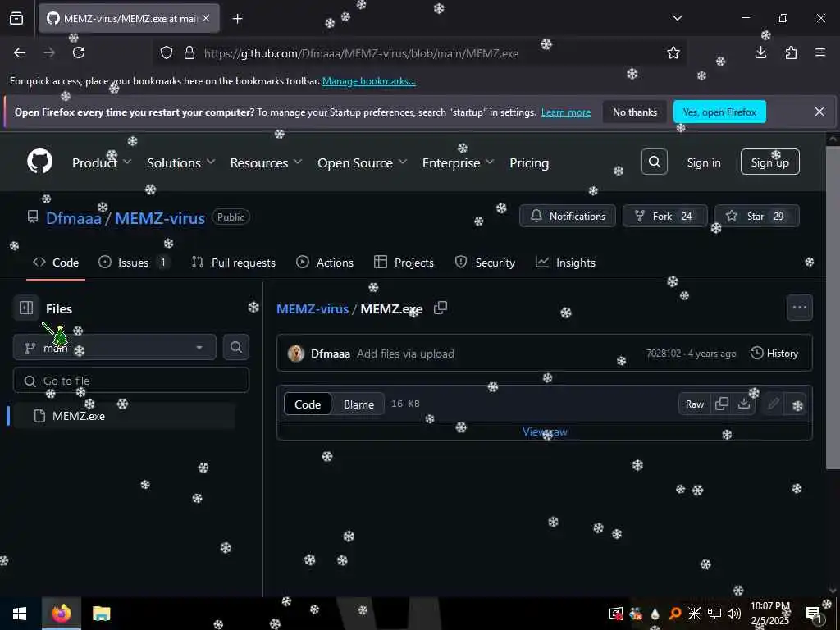Expand the Resources menu

tap(266, 162)
